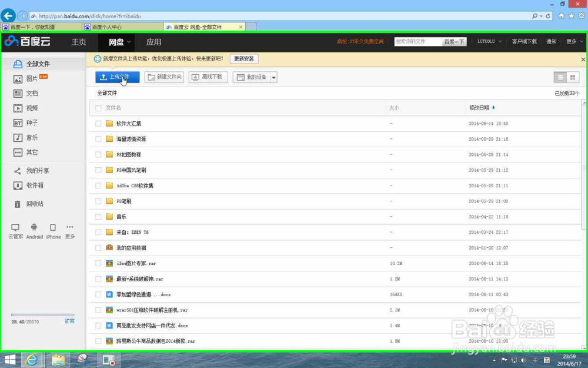This screenshot has width=588, height=368.
Task: Switch to 百度个人中心 browser tab
Action: 123,27
